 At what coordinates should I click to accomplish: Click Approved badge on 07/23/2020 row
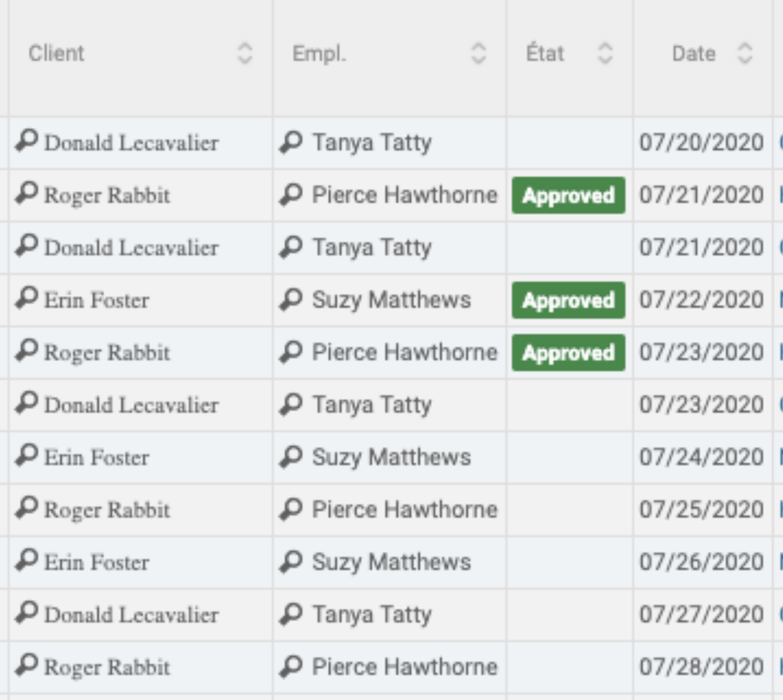click(x=568, y=352)
